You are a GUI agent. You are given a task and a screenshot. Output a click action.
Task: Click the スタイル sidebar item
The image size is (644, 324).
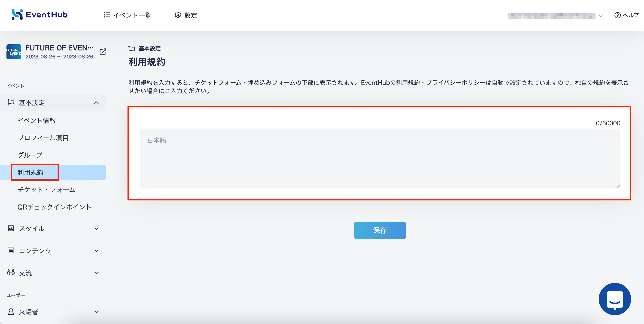point(53,228)
